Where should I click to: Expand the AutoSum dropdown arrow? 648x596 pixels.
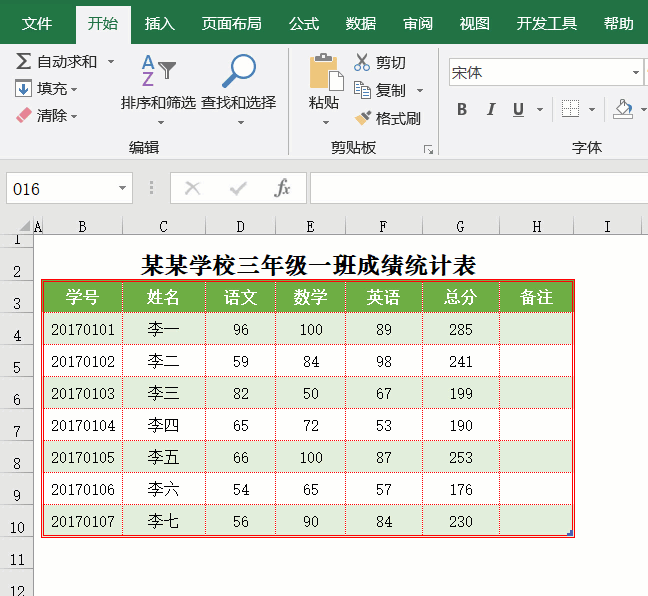[x=111, y=62]
